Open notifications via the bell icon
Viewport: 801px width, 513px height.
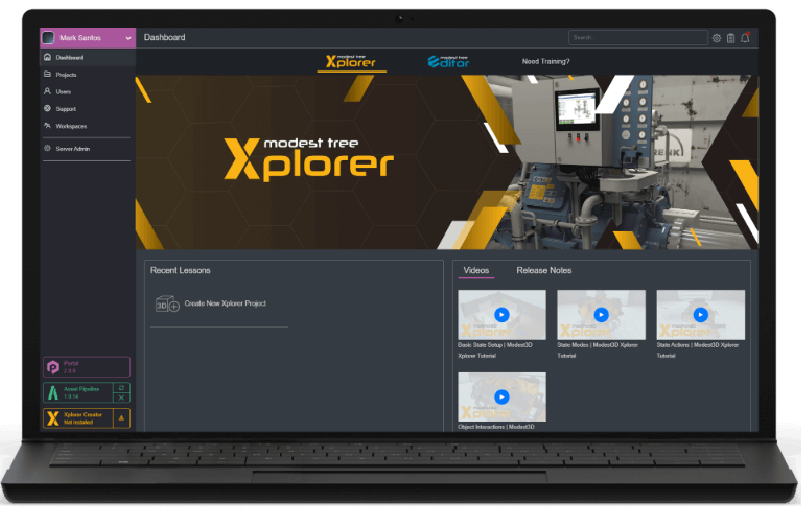click(x=745, y=37)
